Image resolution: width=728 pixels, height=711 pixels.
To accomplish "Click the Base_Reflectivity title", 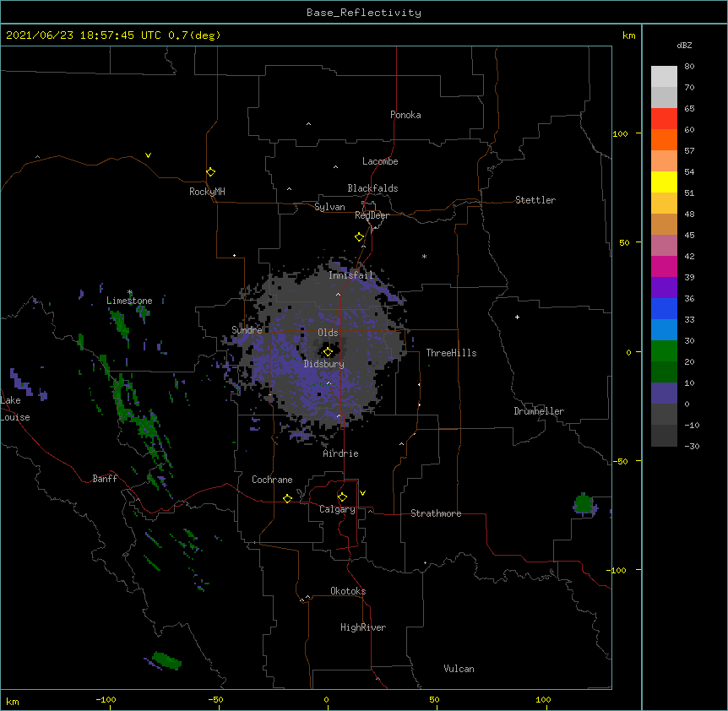I will click(x=364, y=13).
